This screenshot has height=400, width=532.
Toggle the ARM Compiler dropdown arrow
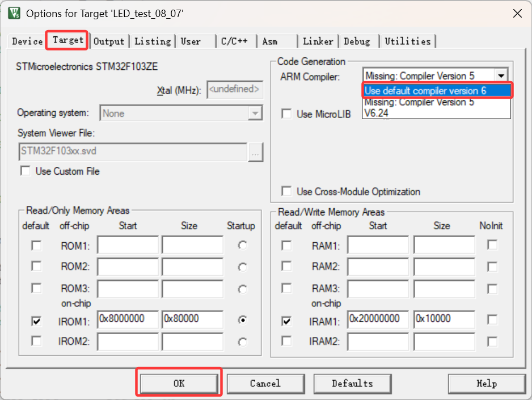coord(501,75)
